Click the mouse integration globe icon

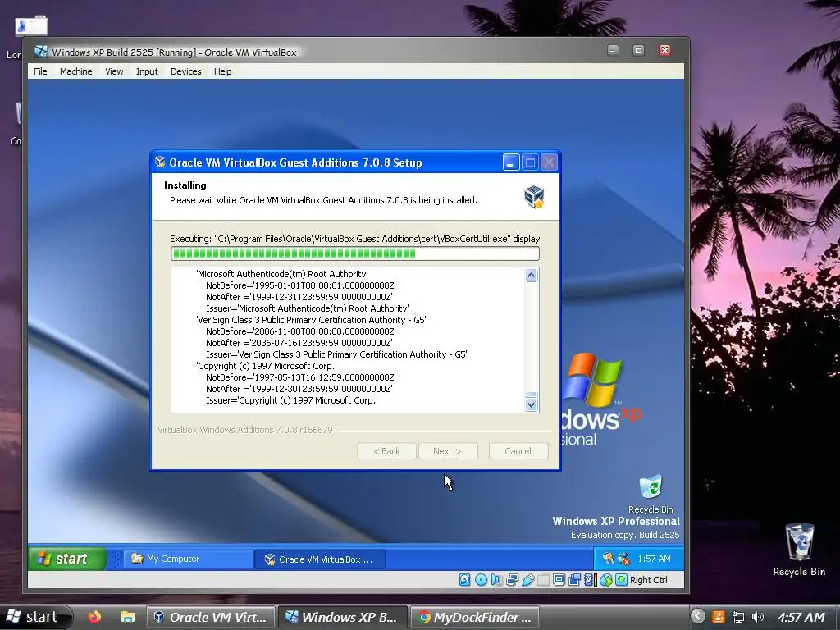click(606, 580)
